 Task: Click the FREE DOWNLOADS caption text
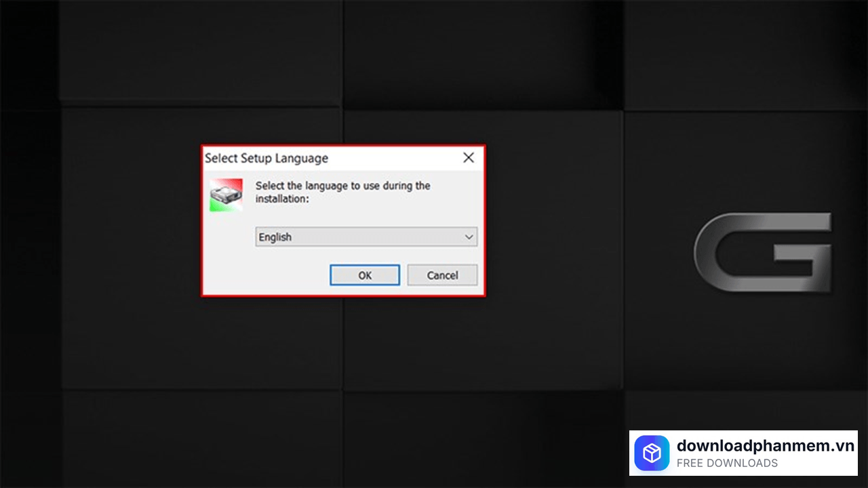click(x=727, y=464)
